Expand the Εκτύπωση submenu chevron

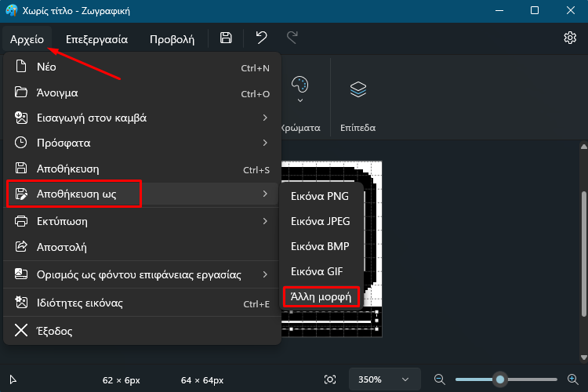coord(265,221)
